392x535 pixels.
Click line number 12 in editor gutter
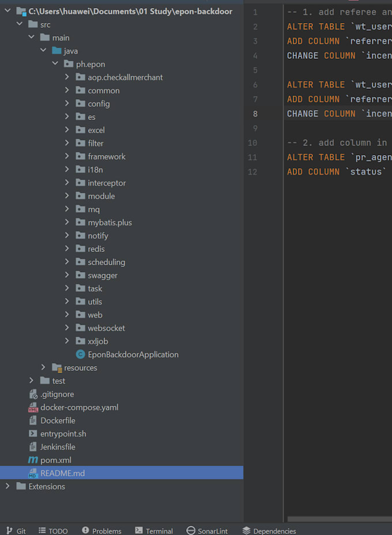point(252,172)
